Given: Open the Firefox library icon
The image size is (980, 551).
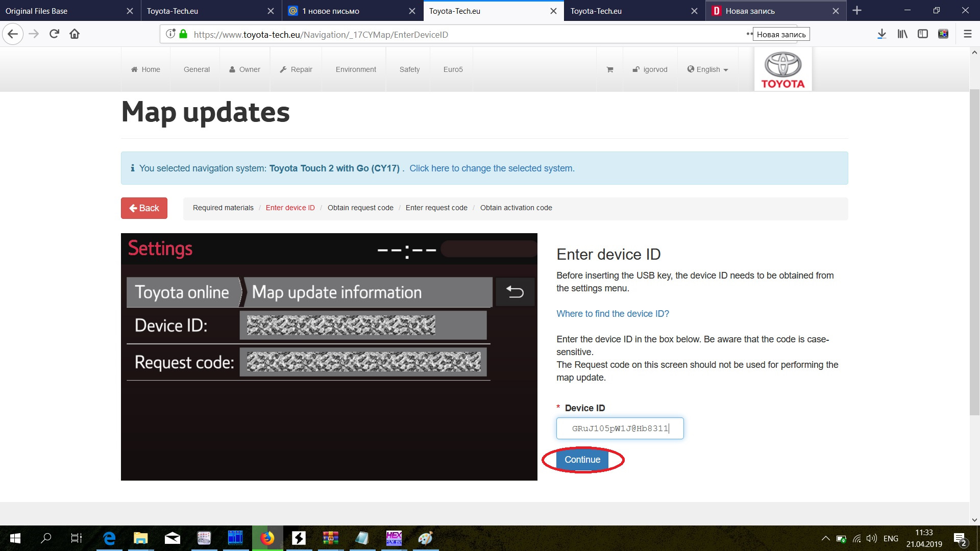Looking at the screenshot, I should point(902,34).
